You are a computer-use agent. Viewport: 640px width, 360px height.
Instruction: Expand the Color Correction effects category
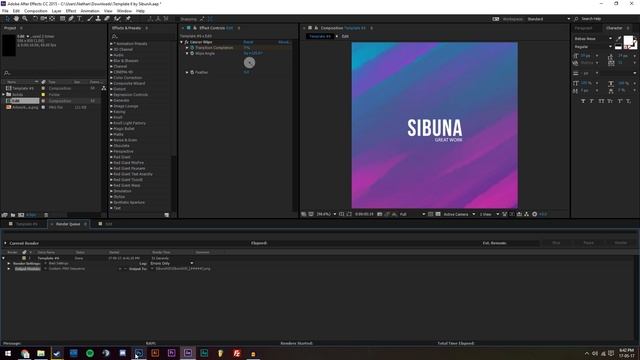[111, 78]
